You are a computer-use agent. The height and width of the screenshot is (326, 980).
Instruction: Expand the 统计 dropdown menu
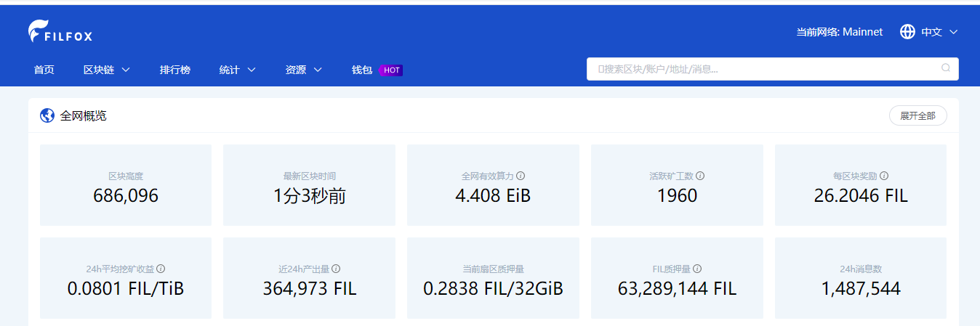[237, 70]
